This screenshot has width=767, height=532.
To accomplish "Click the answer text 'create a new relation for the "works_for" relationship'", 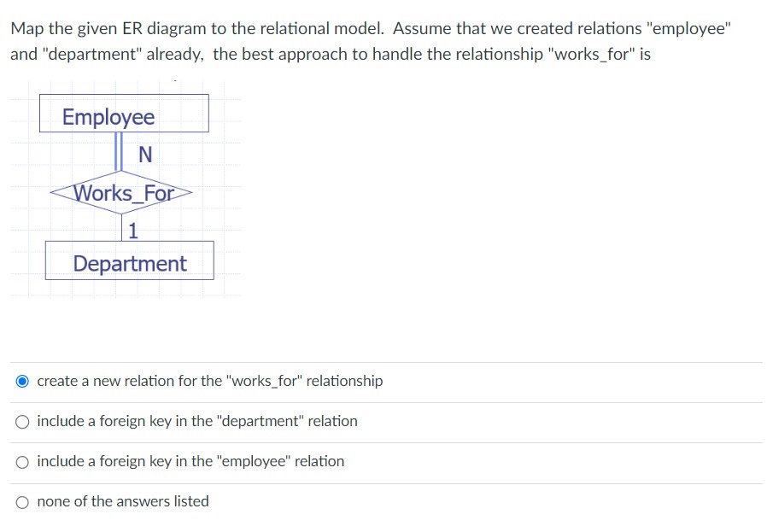I will (x=209, y=381).
